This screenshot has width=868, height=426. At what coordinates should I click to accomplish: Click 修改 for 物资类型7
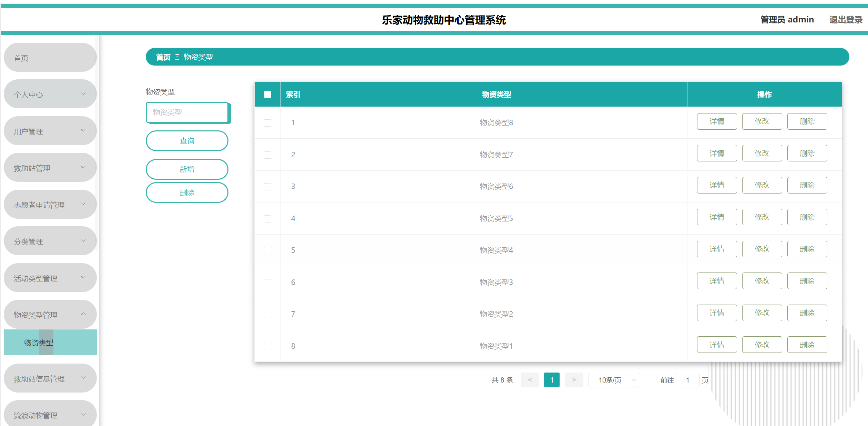point(762,153)
